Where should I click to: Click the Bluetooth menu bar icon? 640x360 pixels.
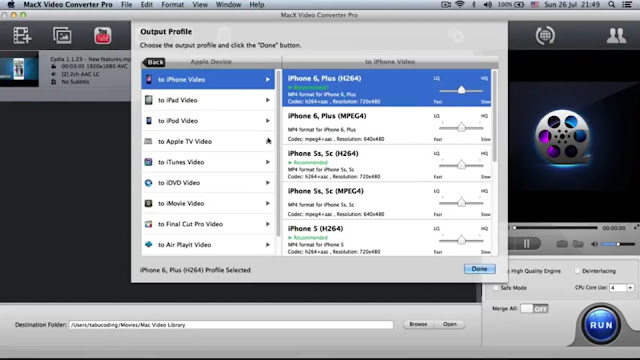(473, 4)
